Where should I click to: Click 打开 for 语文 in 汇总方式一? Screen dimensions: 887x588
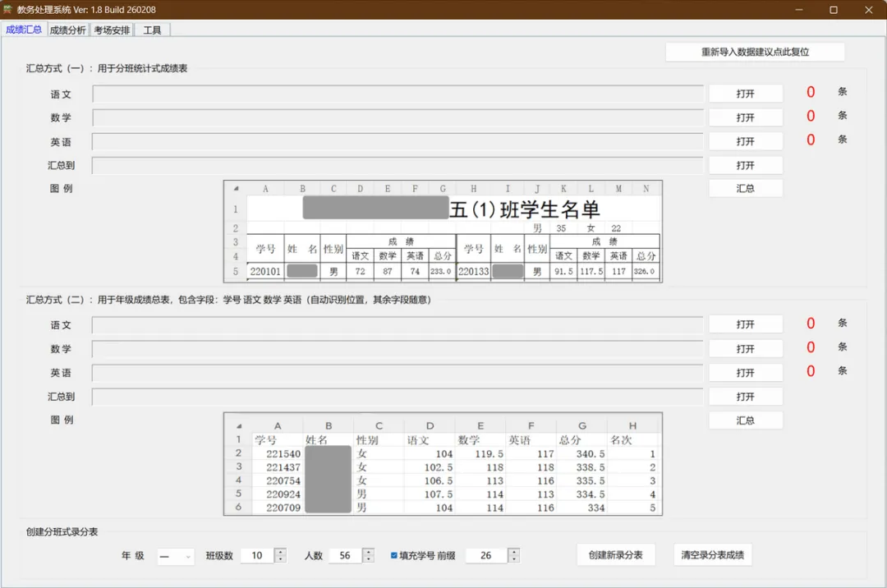pos(746,94)
